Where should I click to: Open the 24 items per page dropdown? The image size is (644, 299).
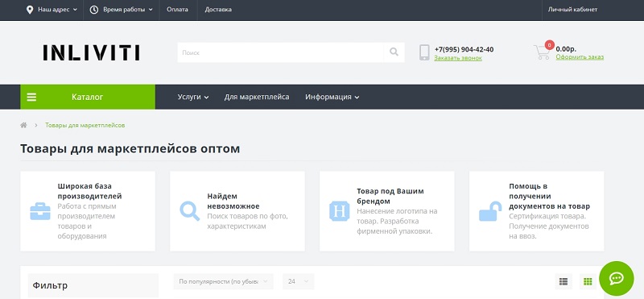click(298, 282)
